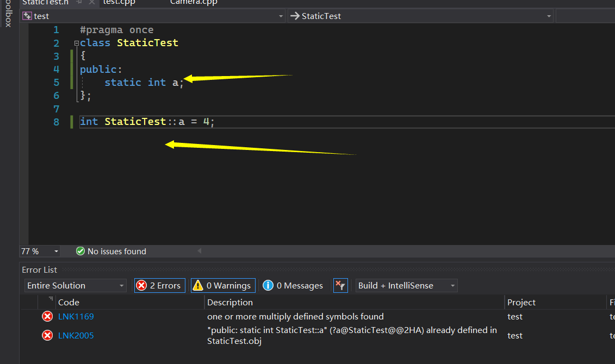Click the red error icon beside LNK2005
Image resolution: width=615 pixels, height=364 pixels.
pos(47,336)
